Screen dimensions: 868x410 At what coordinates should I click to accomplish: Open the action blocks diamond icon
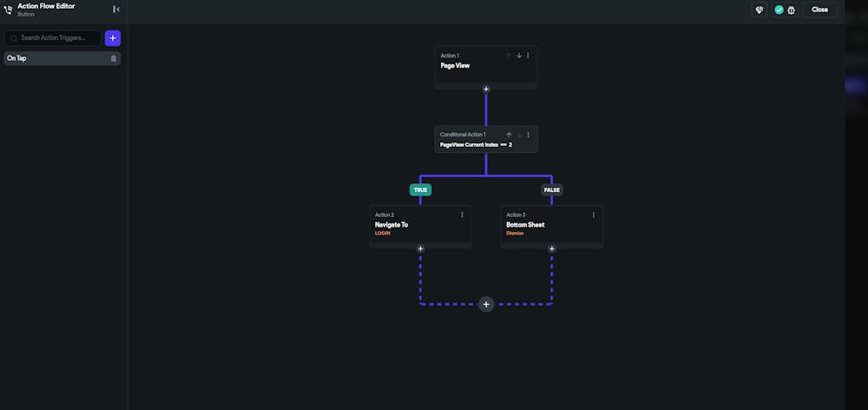coord(759,10)
